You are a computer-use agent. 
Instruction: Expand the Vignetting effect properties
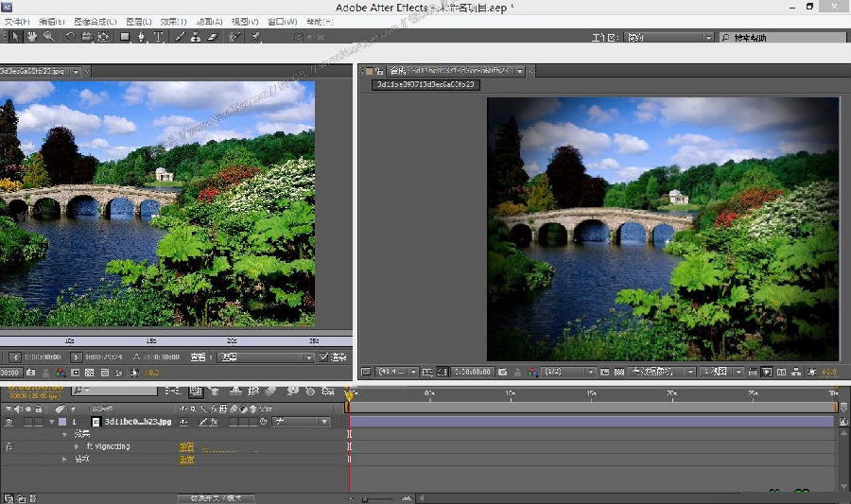coord(77,446)
